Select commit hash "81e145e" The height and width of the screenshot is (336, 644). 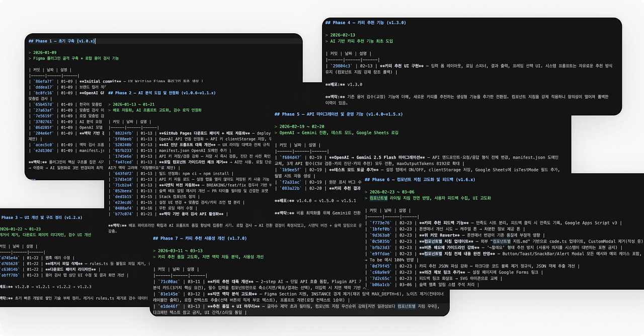[x=170, y=294]
